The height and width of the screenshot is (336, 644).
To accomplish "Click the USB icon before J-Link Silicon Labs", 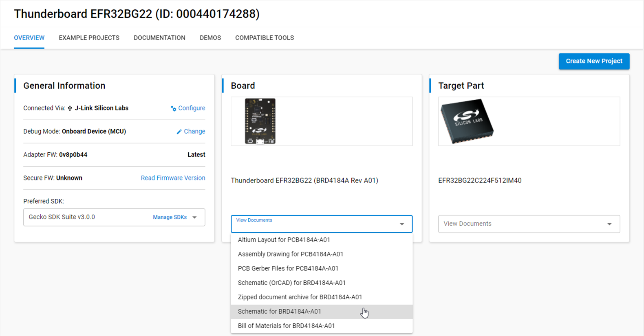I will [70, 108].
